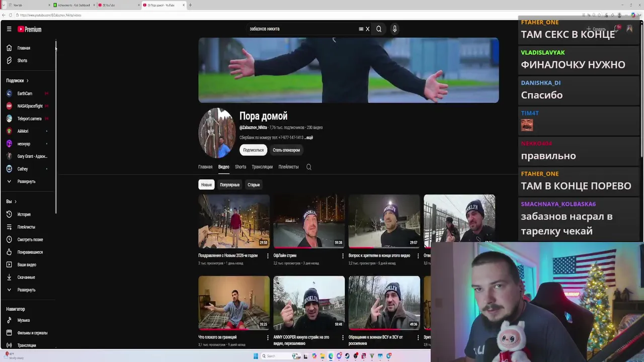
Task: Open the Вы section header
Action: coord(12,202)
